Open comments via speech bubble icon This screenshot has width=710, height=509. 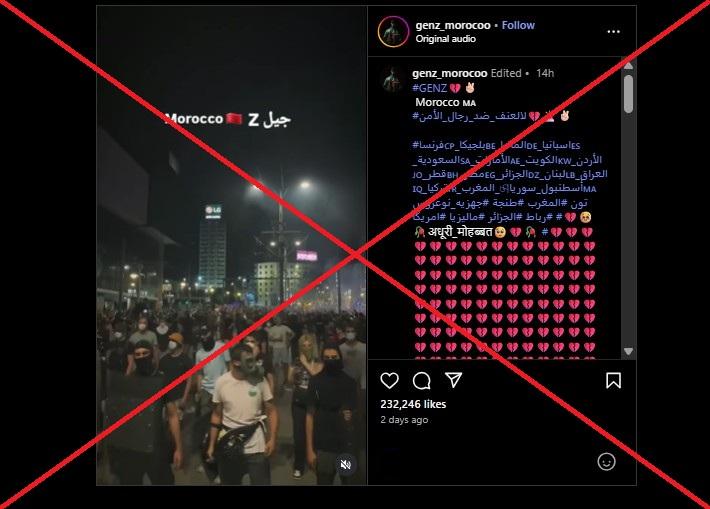[x=422, y=381]
